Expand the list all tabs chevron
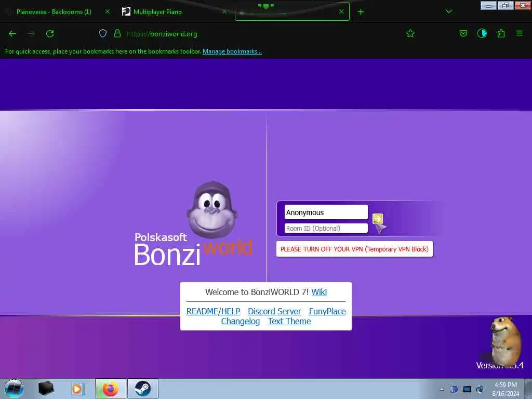Image resolution: width=532 pixels, height=399 pixels. pyautogui.click(x=448, y=11)
